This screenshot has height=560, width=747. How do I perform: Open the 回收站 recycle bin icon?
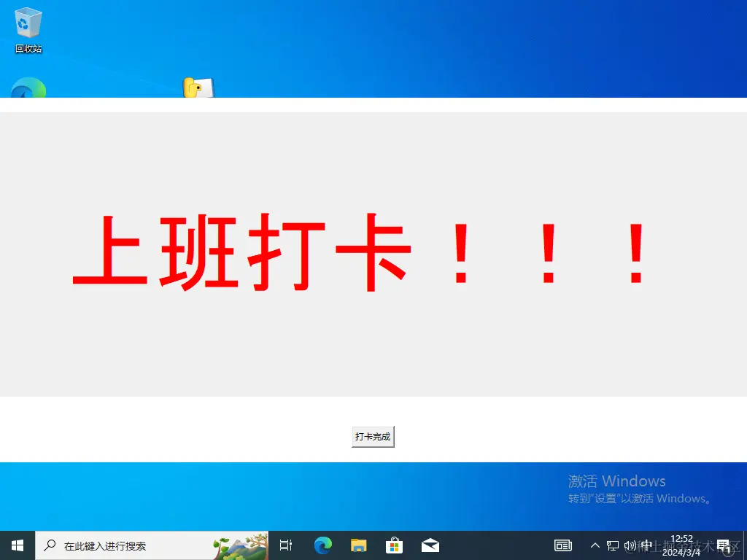pyautogui.click(x=28, y=29)
